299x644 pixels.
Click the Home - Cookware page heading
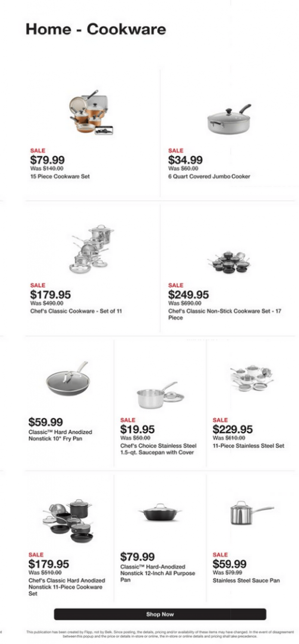(x=95, y=29)
